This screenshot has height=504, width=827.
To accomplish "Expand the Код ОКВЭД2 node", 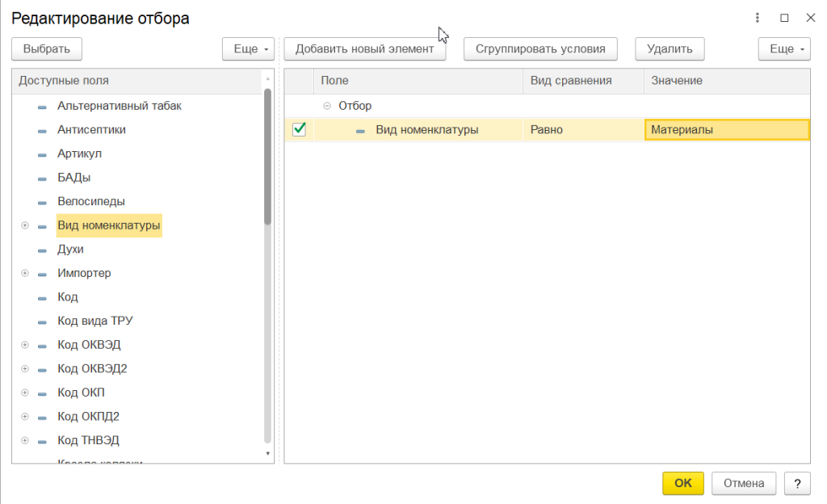I will [25, 369].
